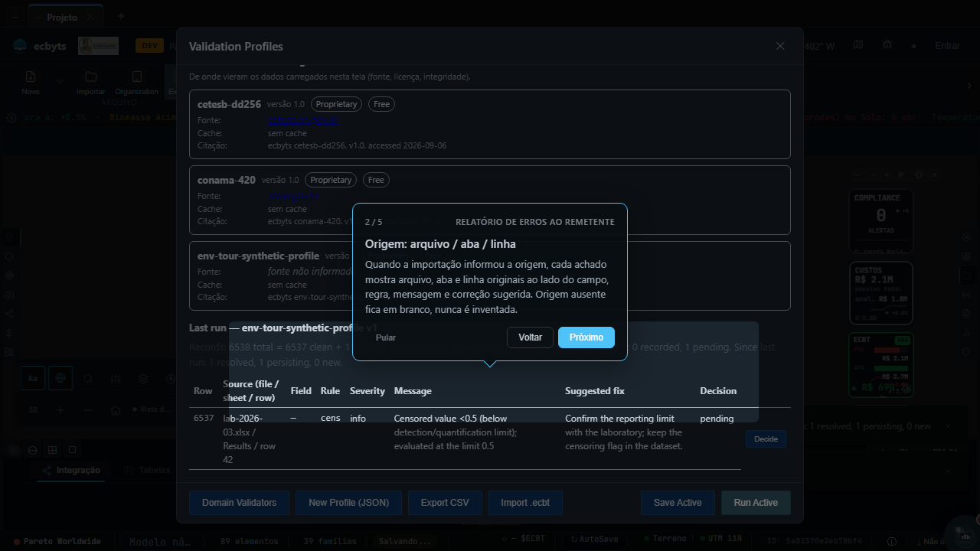
Task: Skip the tour with Pular
Action: (386, 337)
